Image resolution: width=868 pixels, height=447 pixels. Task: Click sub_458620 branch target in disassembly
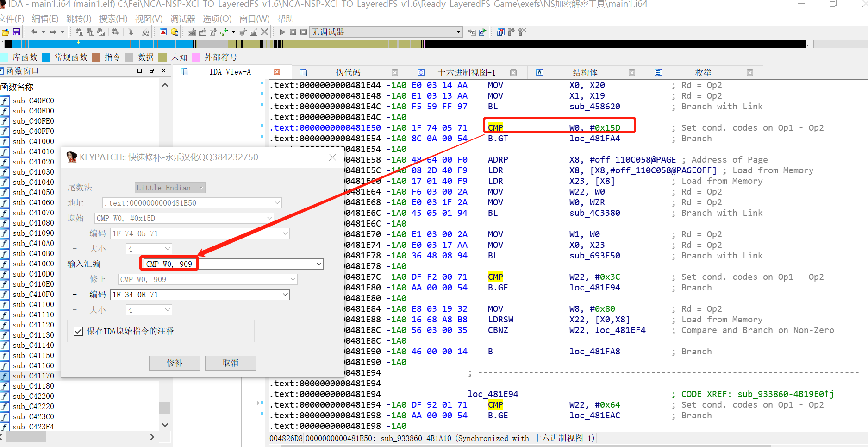click(595, 107)
